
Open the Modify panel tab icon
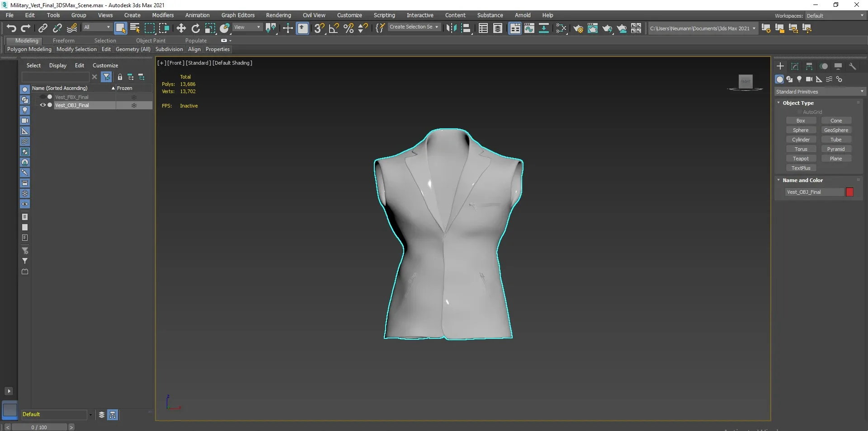(795, 66)
